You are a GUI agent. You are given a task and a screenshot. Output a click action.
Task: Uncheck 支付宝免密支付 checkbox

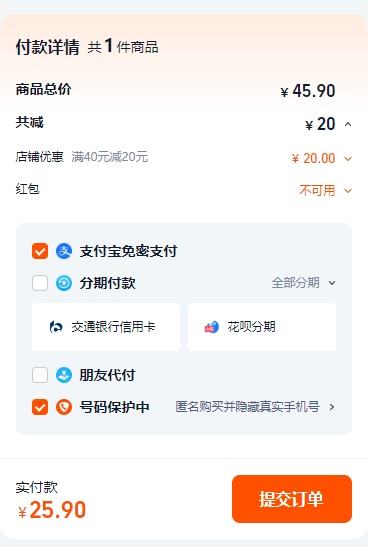point(40,251)
